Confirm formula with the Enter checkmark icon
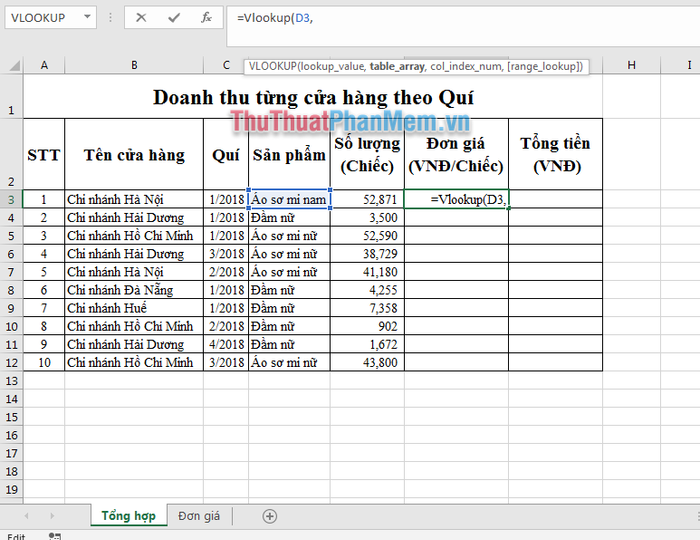Screen dimensions: 700x540 (174, 18)
